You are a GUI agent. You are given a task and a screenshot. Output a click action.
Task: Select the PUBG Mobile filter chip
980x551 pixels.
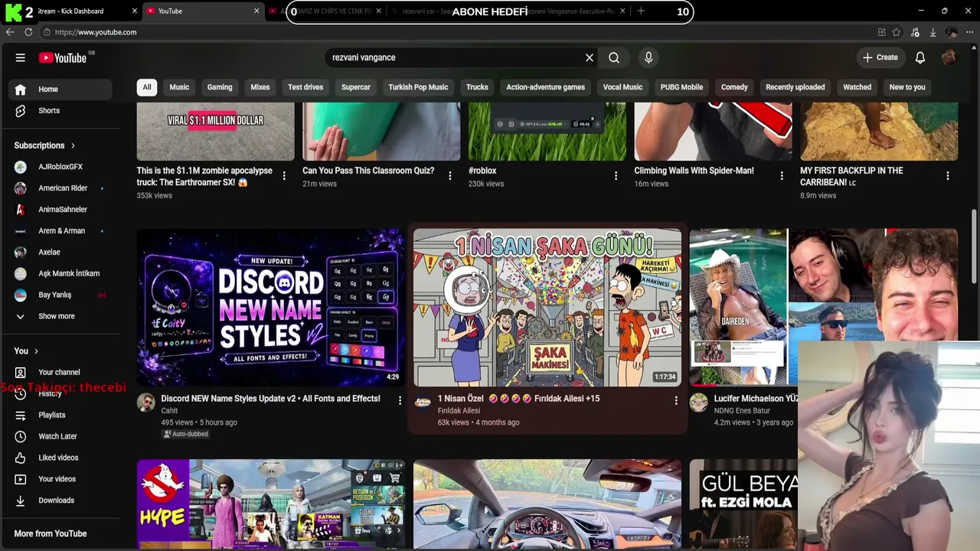[x=681, y=87]
